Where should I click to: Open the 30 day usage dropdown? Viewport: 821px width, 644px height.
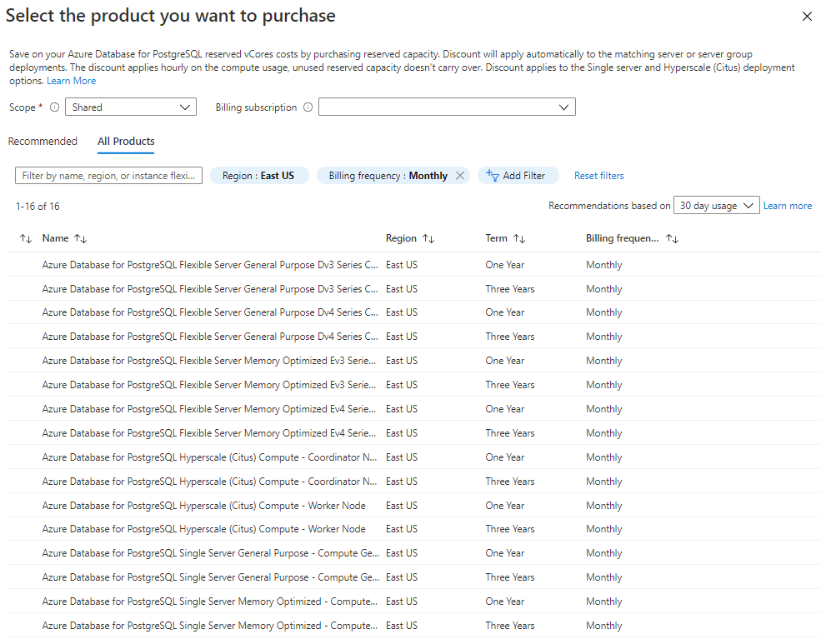click(716, 206)
